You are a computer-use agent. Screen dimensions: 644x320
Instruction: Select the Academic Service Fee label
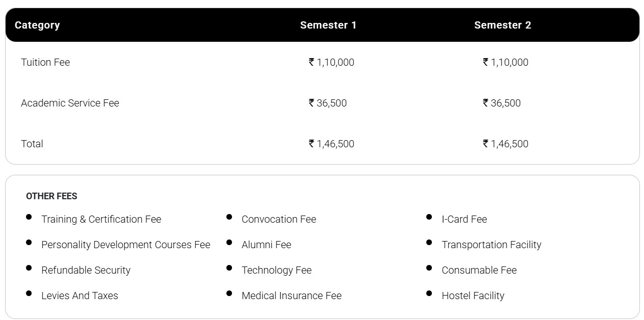pos(70,103)
